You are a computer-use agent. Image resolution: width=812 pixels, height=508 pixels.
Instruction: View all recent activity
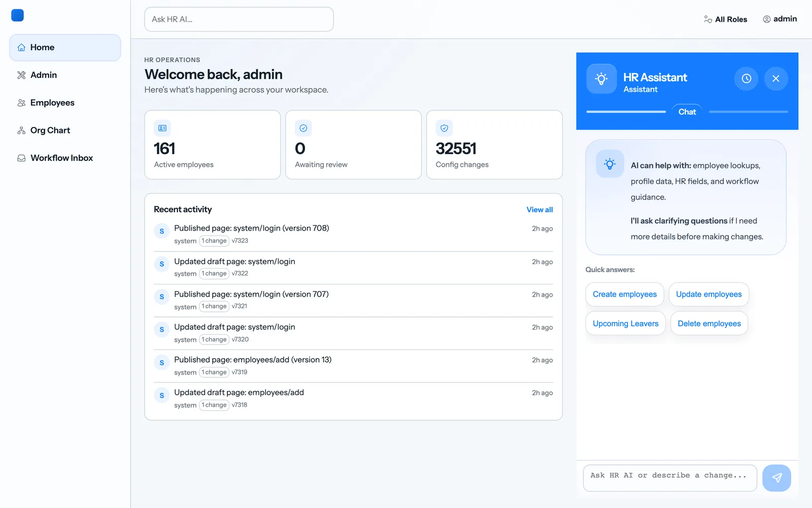tap(539, 210)
